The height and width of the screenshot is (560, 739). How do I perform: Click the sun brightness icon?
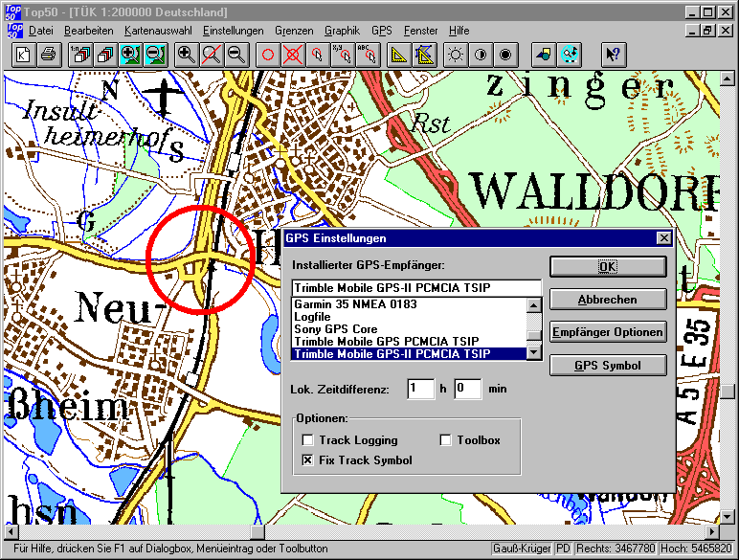pos(456,56)
